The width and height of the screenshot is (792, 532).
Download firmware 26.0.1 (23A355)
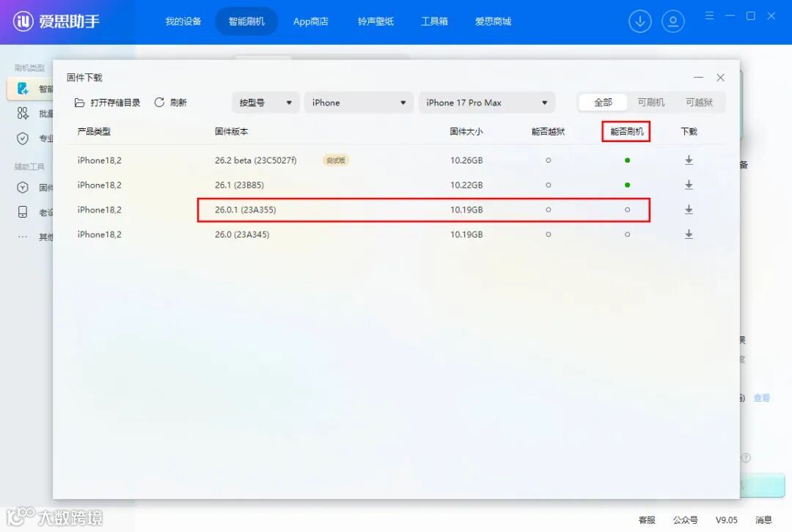(689, 210)
